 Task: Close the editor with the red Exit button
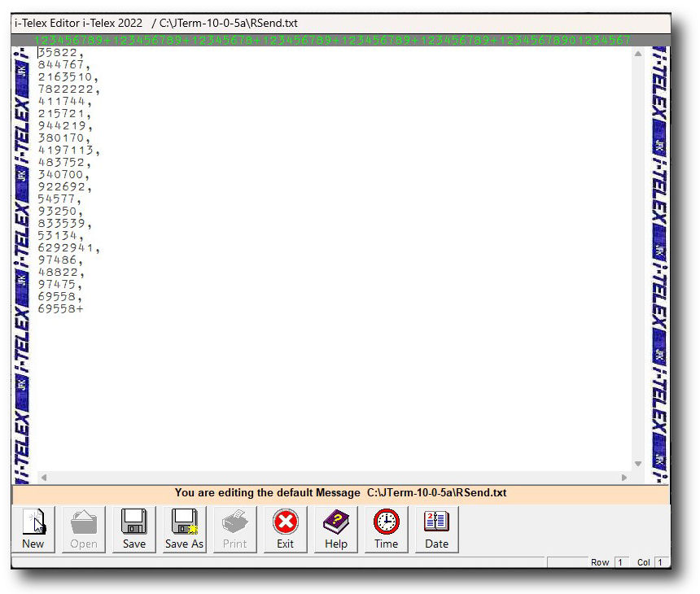pyautogui.click(x=285, y=529)
